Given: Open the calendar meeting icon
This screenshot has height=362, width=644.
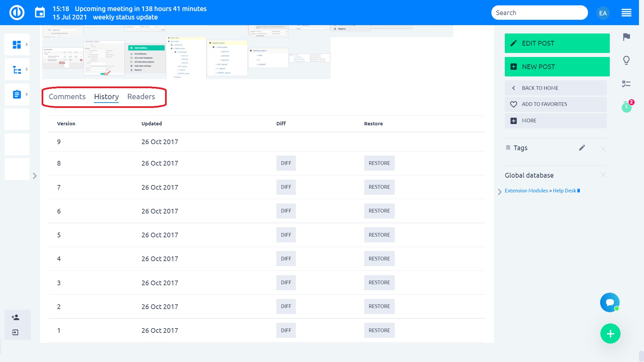Looking at the screenshot, I should pyautogui.click(x=40, y=13).
